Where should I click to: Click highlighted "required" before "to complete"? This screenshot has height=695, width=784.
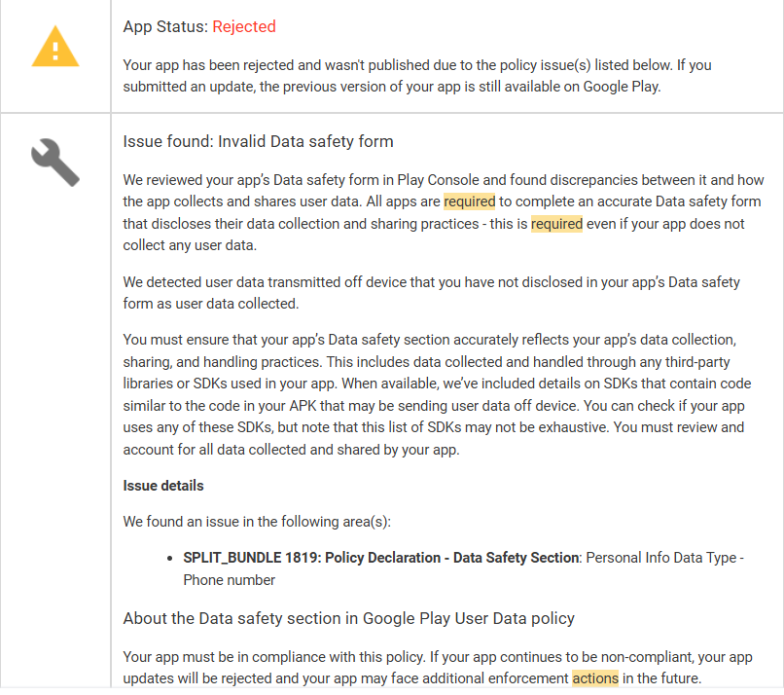click(x=469, y=202)
